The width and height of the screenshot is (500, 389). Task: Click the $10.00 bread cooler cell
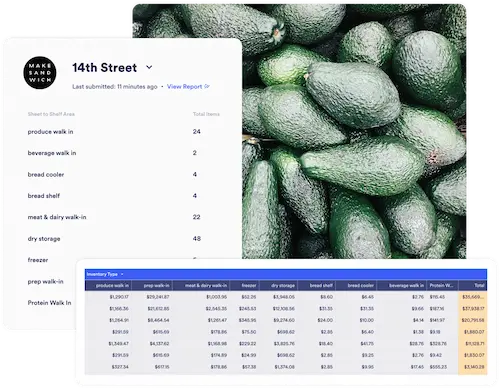[367, 320]
